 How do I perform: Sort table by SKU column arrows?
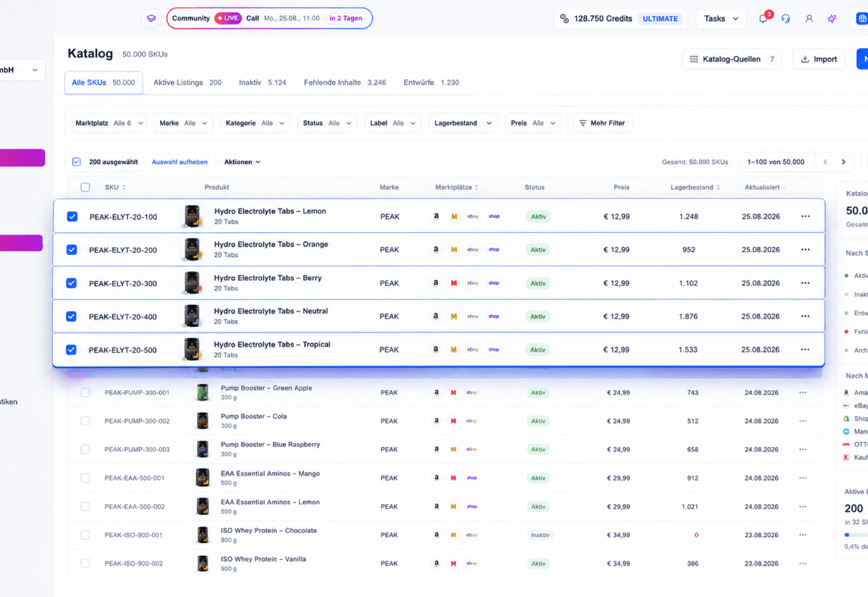124,187
